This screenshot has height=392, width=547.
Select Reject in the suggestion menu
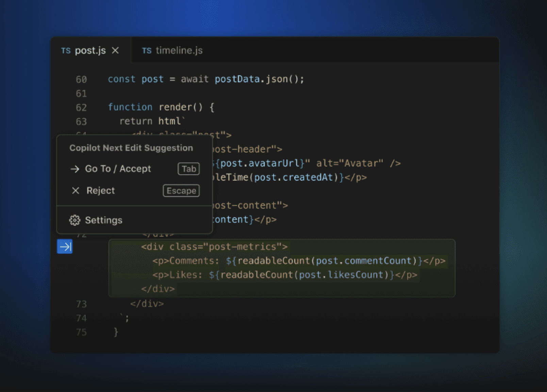[135, 191]
